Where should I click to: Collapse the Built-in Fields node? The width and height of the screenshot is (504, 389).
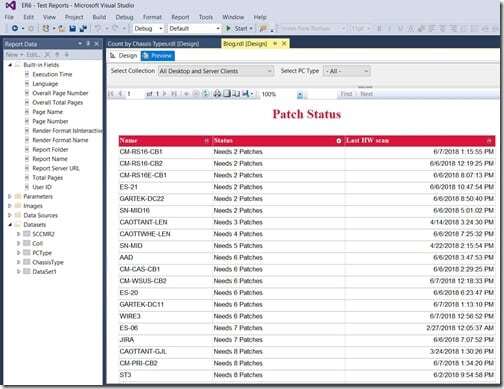10,65
